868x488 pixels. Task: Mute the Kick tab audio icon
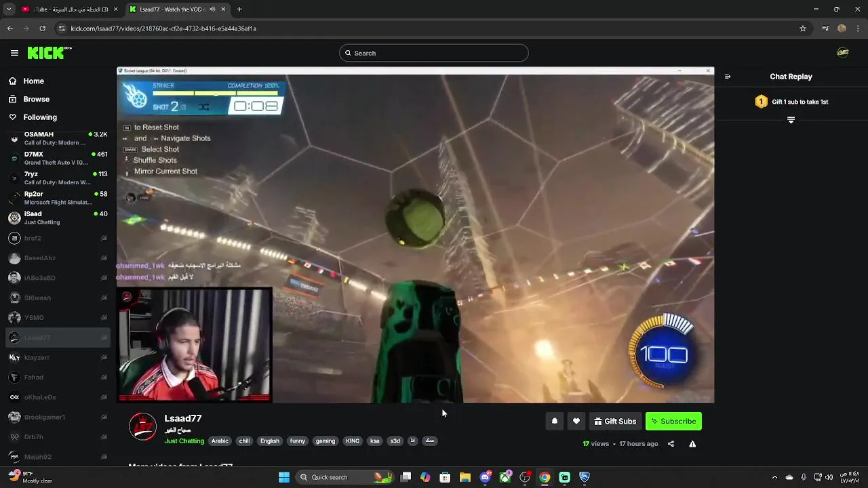click(212, 9)
